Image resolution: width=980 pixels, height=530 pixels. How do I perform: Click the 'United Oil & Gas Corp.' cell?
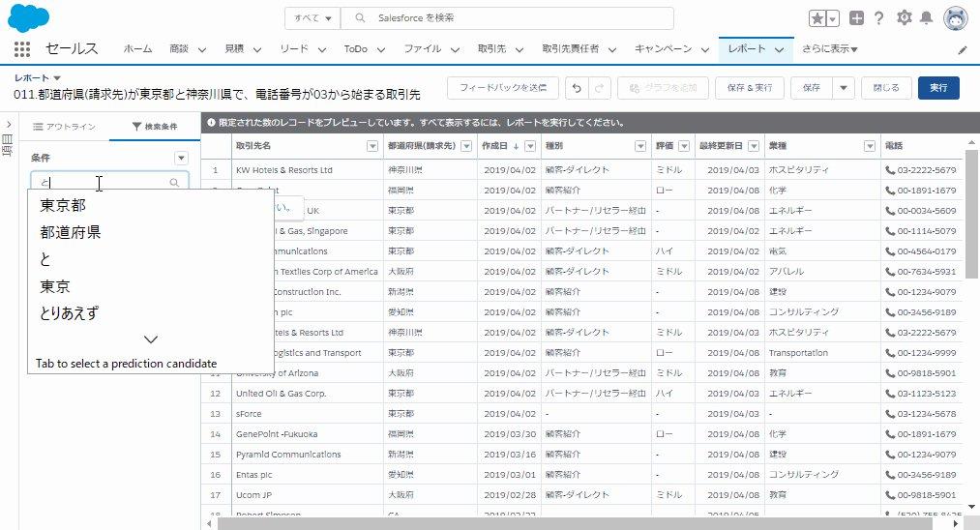click(x=308, y=394)
